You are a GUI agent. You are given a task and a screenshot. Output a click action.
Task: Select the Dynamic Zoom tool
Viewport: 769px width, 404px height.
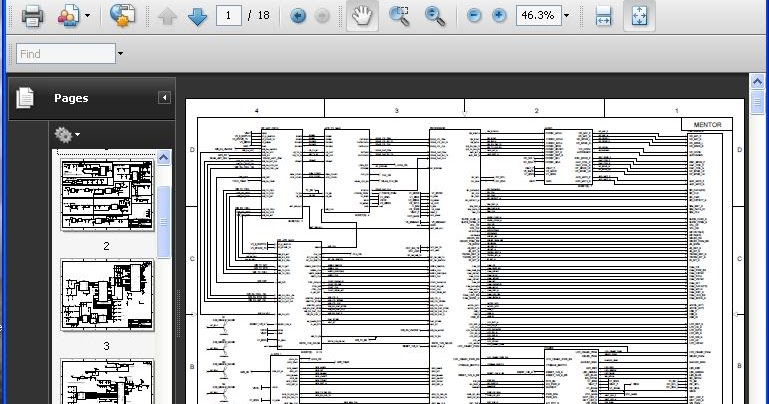pyautogui.click(x=435, y=16)
